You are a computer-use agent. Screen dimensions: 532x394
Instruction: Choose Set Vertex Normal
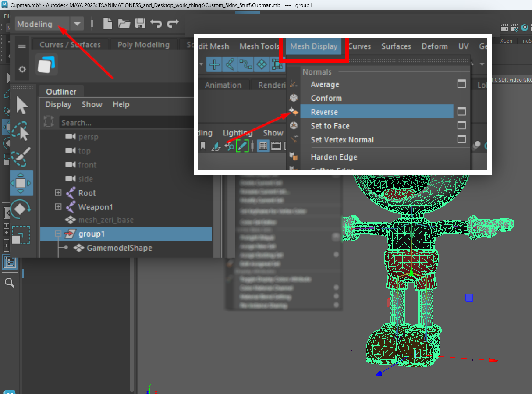342,140
